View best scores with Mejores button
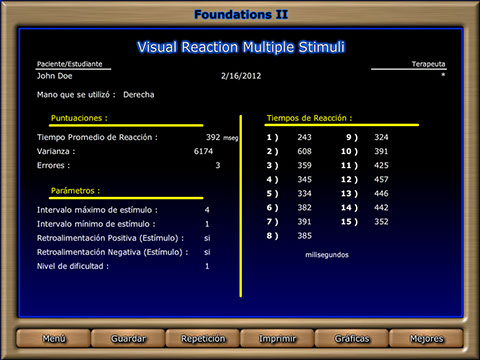This screenshot has height=360, width=480. pos(426,338)
